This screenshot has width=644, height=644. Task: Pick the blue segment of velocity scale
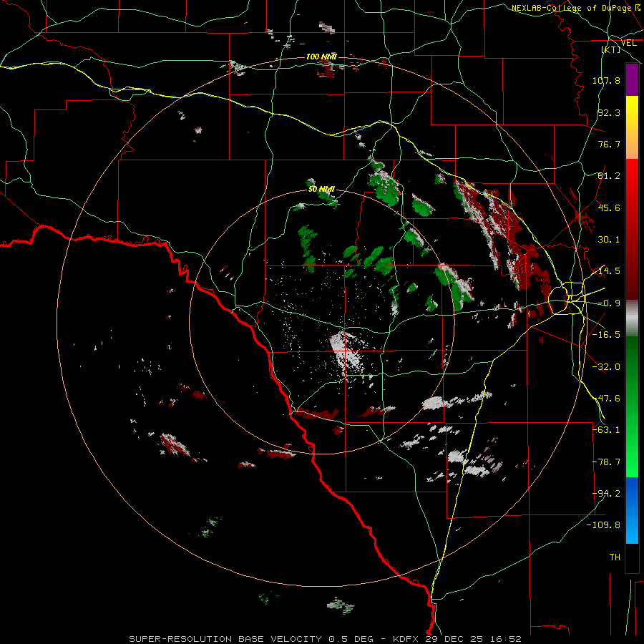point(632,510)
